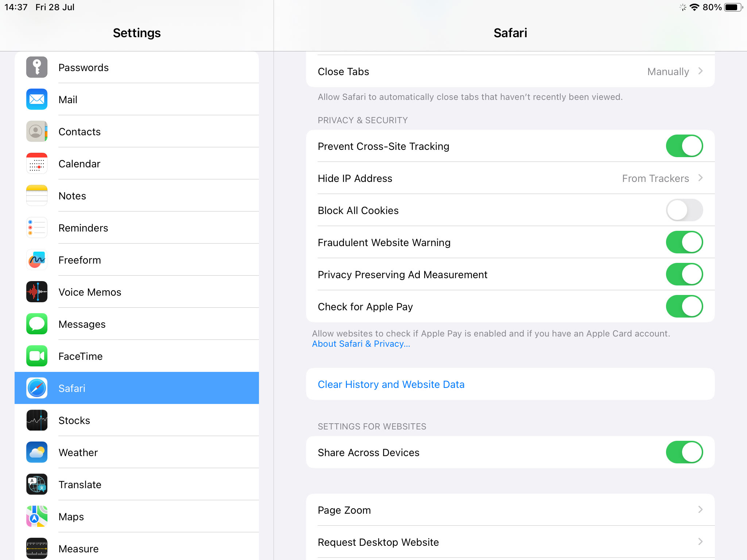This screenshot has height=560, width=747.
Task: Disable Privacy Preserving Ad Measurement
Action: 684,274
